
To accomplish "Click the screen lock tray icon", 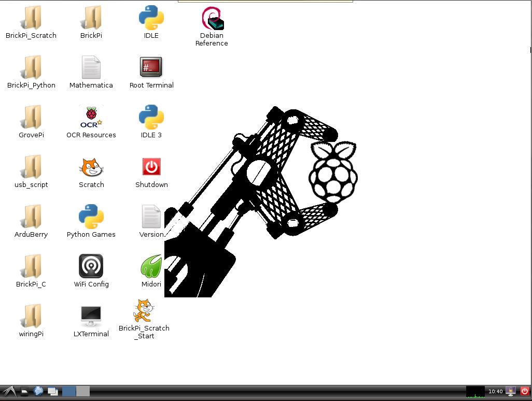I will click(x=511, y=392).
